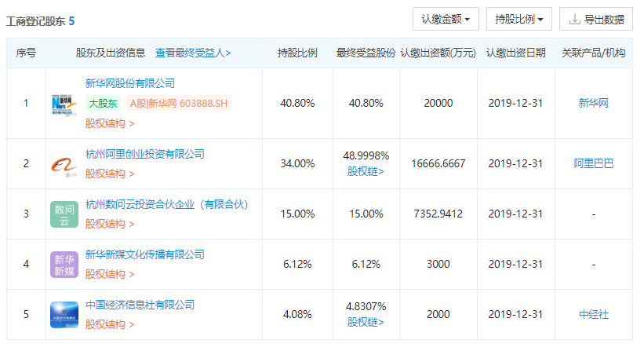Open 股权链 link beside 4.8307%
The image size is (644, 351).
pyautogui.click(x=366, y=322)
